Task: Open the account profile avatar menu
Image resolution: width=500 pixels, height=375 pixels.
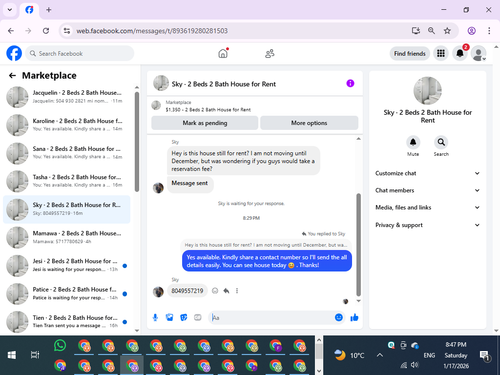Action: [x=478, y=53]
